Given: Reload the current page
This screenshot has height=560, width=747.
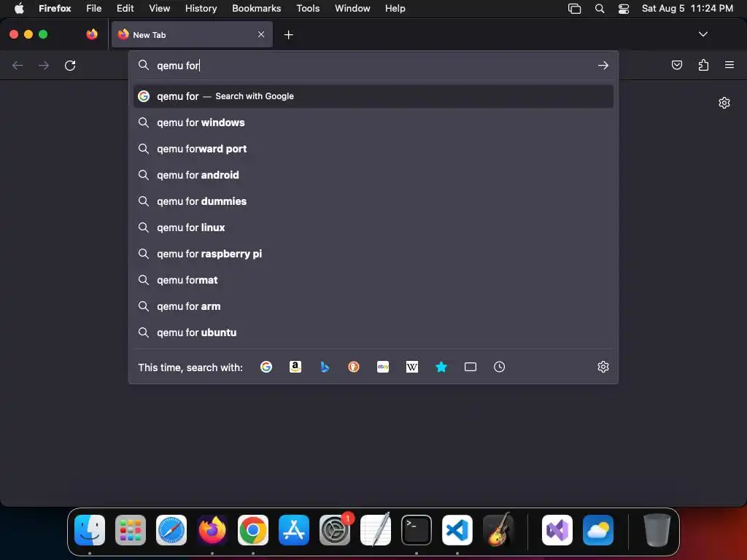Looking at the screenshot, I should [x=70, y=65].
